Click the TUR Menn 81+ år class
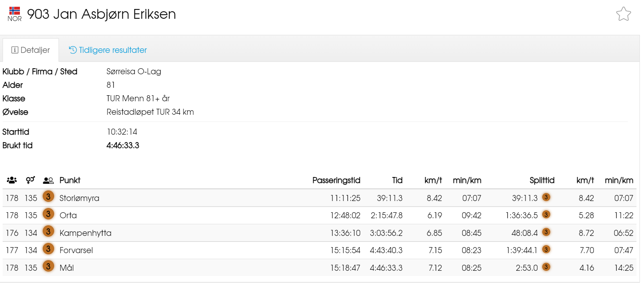644x288 pixels. [138, 99]
